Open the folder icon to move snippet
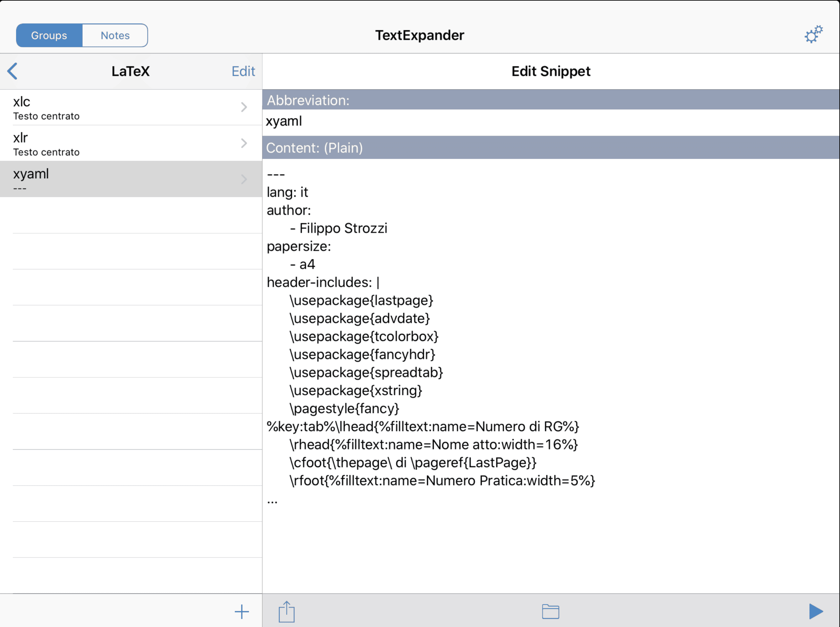840x627 pixels. pos(550,612)
